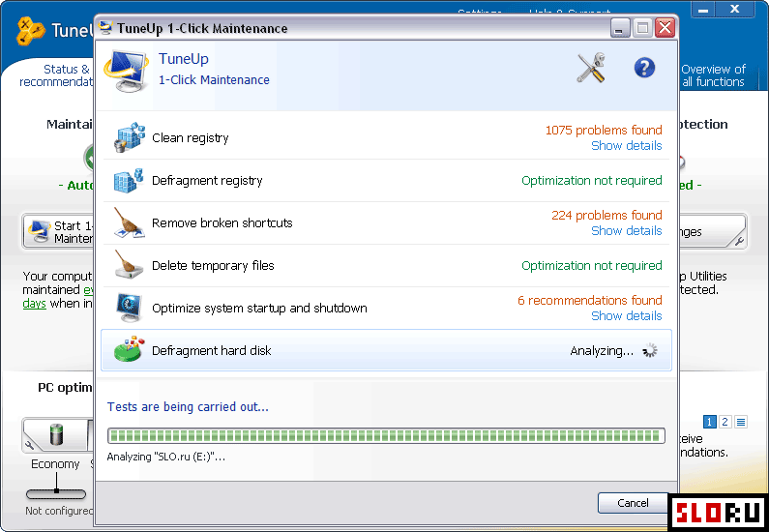Viewport: 769px width, 532px height.
Task: Click '224 problems found' text
Action: point(606,215)
